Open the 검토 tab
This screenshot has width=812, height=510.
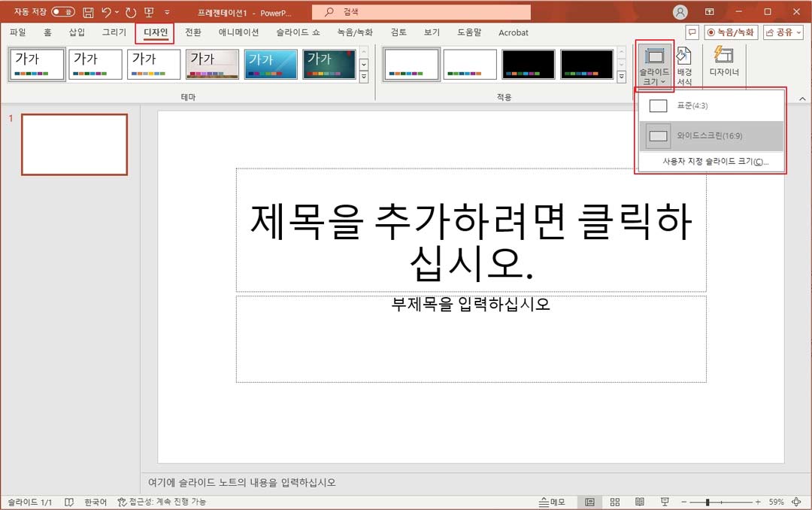click(398, 32)
